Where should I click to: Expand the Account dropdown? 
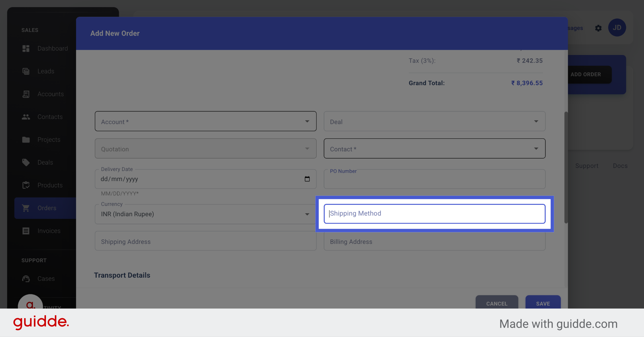(x=307, y=121)
